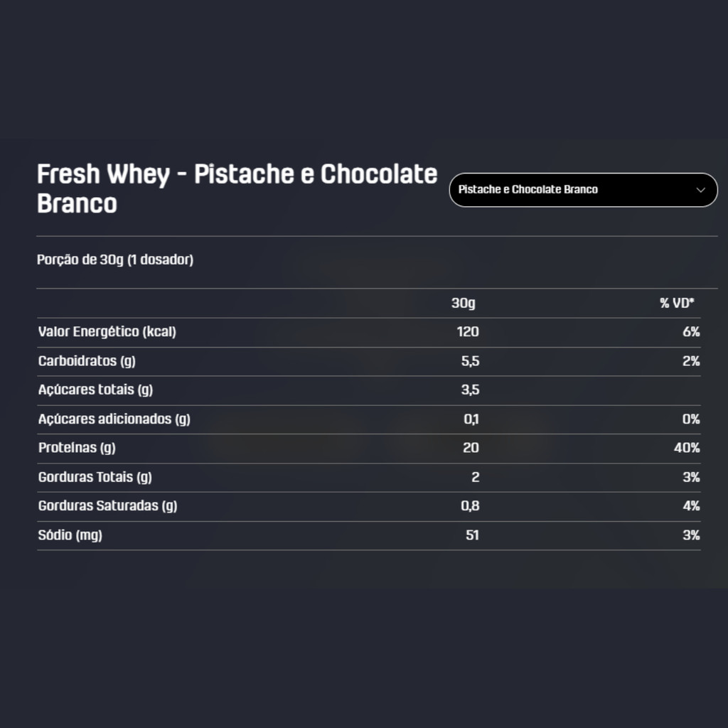Click the Sódio (mg) row label
728x728 pixels.
(70, 535)
